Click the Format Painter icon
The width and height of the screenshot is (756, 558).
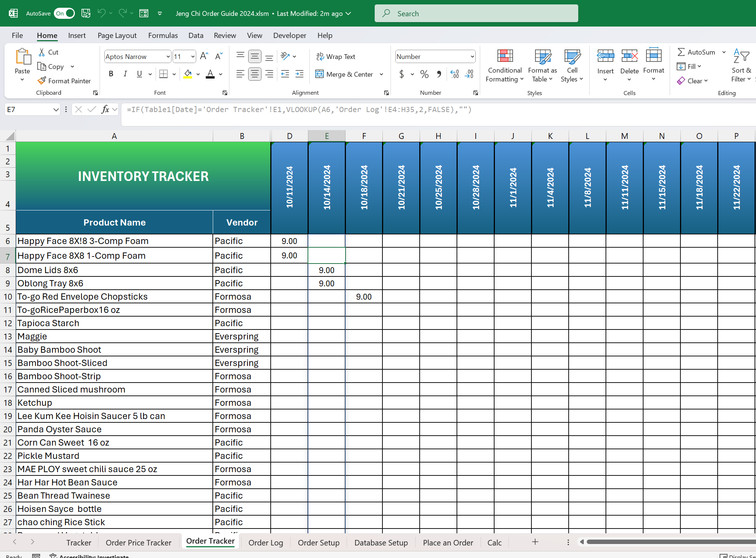click(x=42, y=81)
